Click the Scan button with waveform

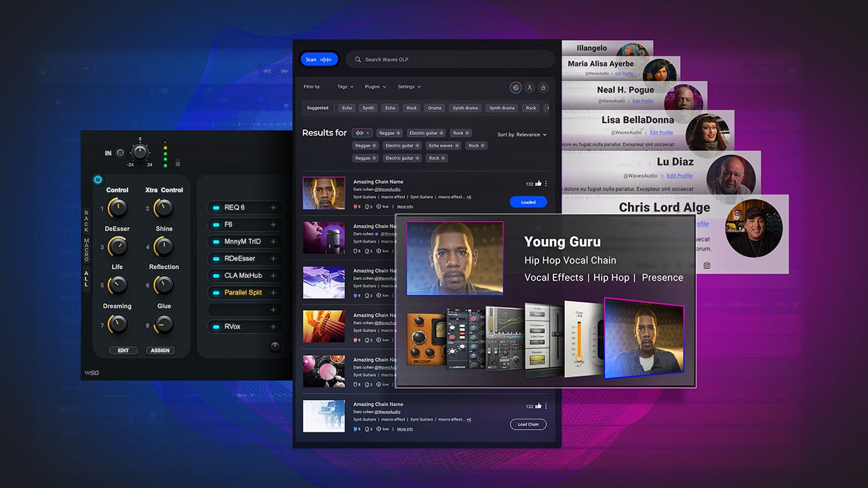tap(319, 60)
